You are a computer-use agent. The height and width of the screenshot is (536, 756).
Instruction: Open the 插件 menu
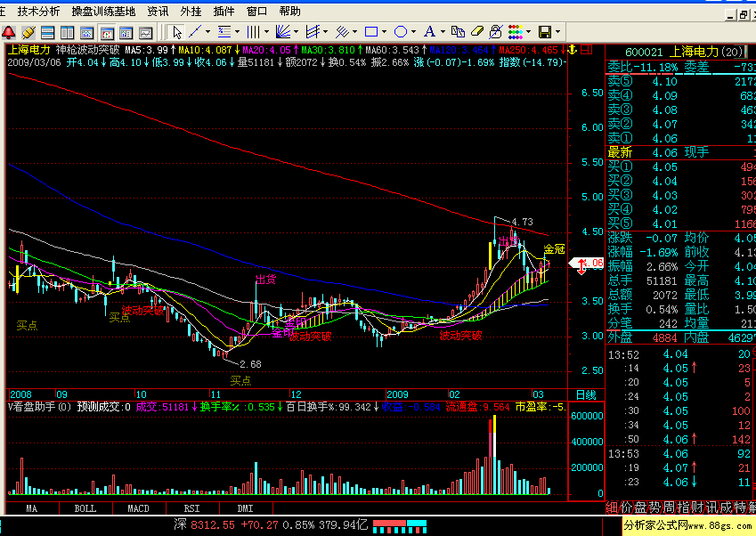224,11
